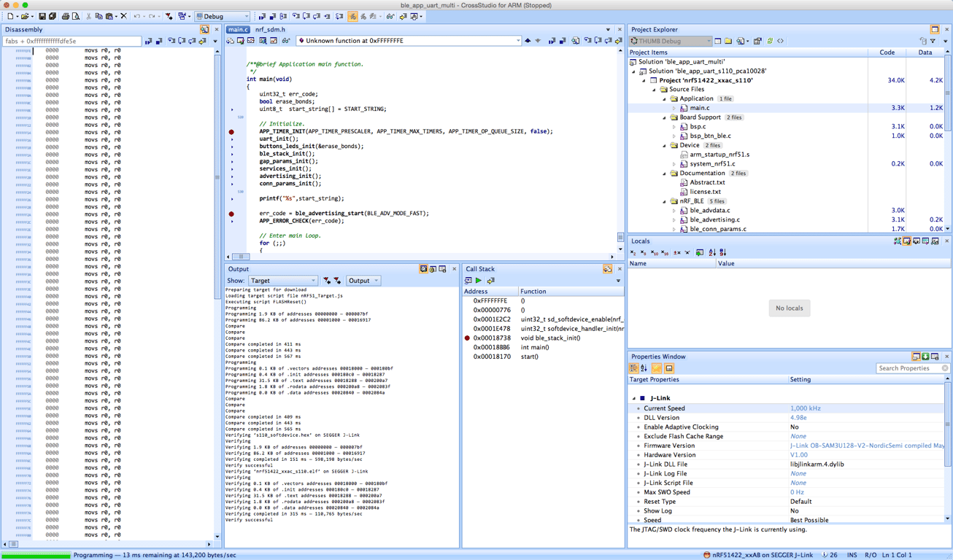Switch to the nrf_sdm.h editor tab
Image resolution: width=953 pixels, height=560 pixels.
(269, 30)
